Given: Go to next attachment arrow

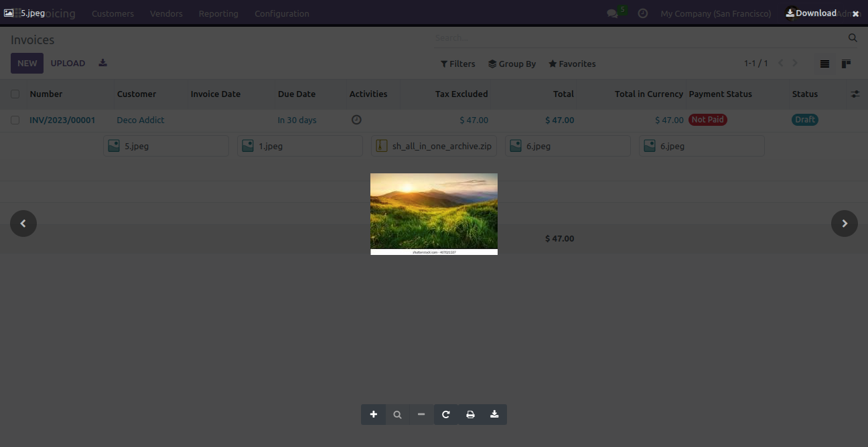Looking at the screenshot, I should tap(845, 223).
